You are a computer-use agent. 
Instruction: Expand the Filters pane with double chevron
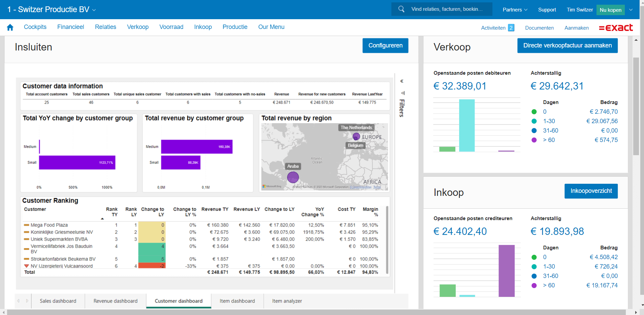click(402, 81)
